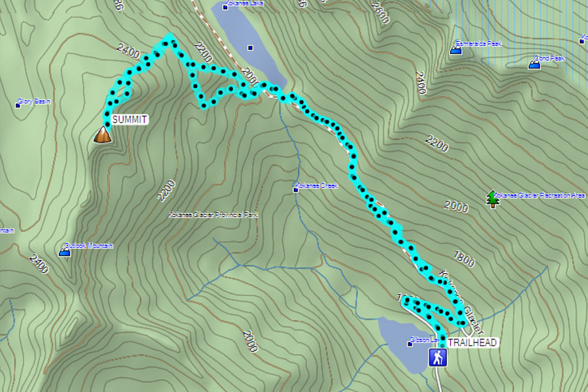The width and height of the screenshot is (588, 392).
Task: Click the Kokanee Glacier Provincial Park text
Action: coord(213,214)
